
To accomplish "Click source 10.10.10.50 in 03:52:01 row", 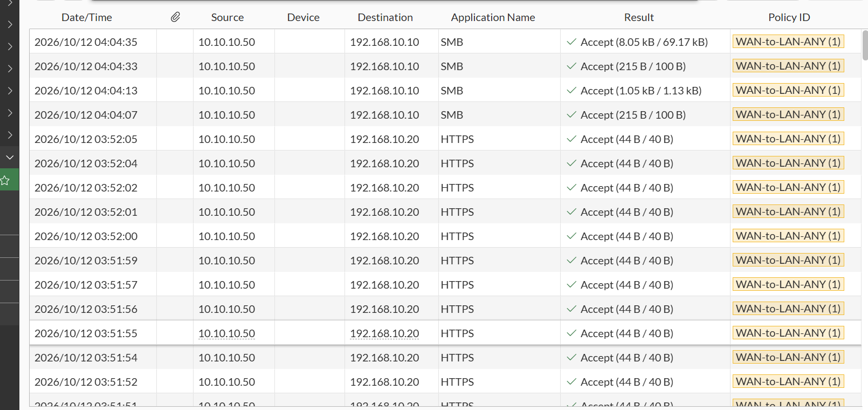I will click(227, 212).
